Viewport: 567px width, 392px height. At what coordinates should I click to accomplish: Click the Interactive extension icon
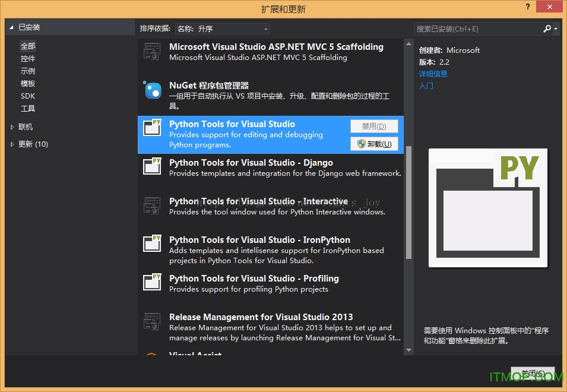[153, 207]
